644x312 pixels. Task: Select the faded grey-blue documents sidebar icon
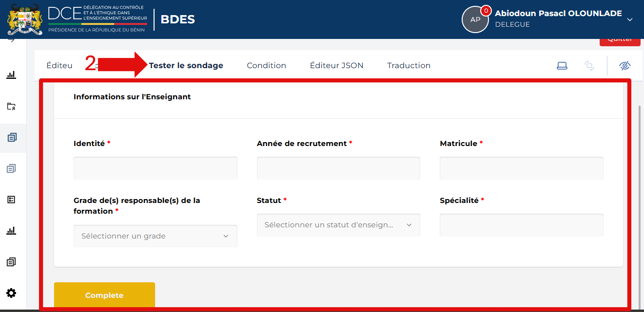tap(11, 168)
